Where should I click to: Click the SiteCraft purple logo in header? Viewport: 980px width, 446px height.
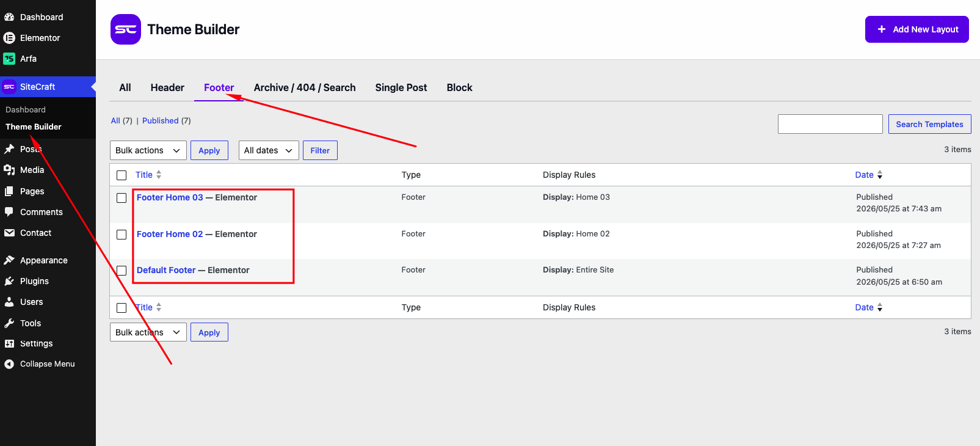[126, 29]
